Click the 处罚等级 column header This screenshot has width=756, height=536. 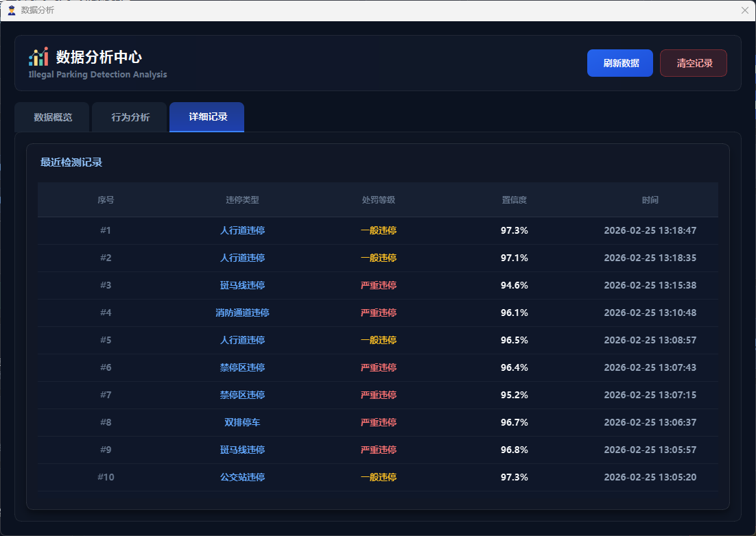pyautogui.click(x=379, y=200)
